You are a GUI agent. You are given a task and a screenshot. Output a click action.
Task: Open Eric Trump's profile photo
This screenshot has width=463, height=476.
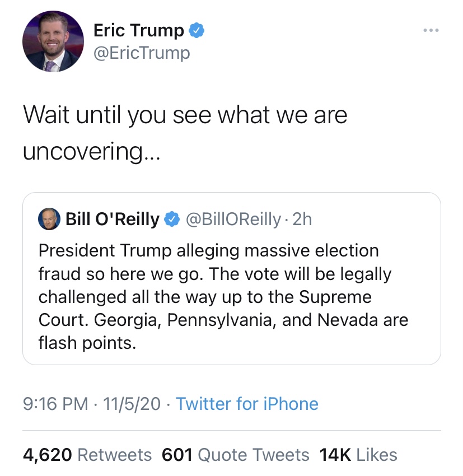pos(53,41)
